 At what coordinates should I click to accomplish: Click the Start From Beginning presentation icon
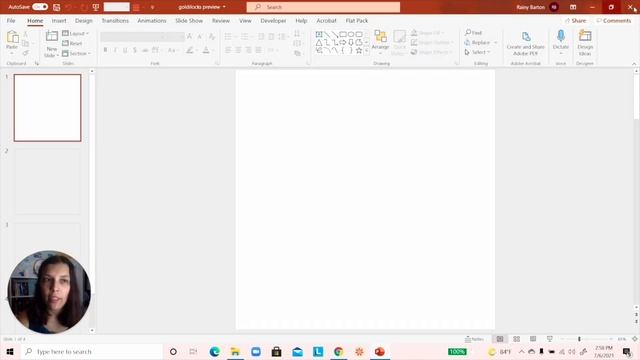[96, 7]
